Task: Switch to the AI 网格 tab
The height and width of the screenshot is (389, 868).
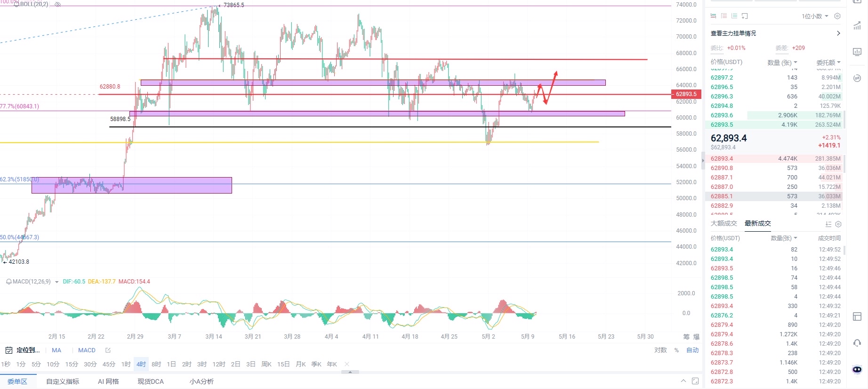Action: click(x=108, y=381)
